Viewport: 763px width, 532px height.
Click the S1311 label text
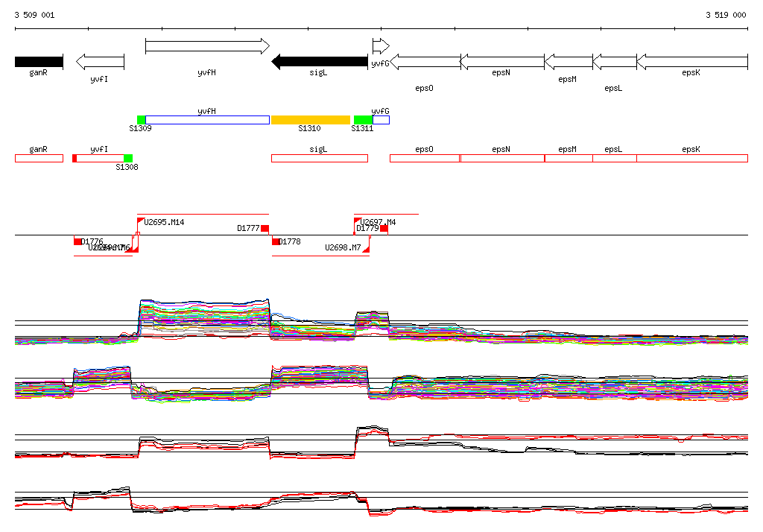tap(362, 128)
